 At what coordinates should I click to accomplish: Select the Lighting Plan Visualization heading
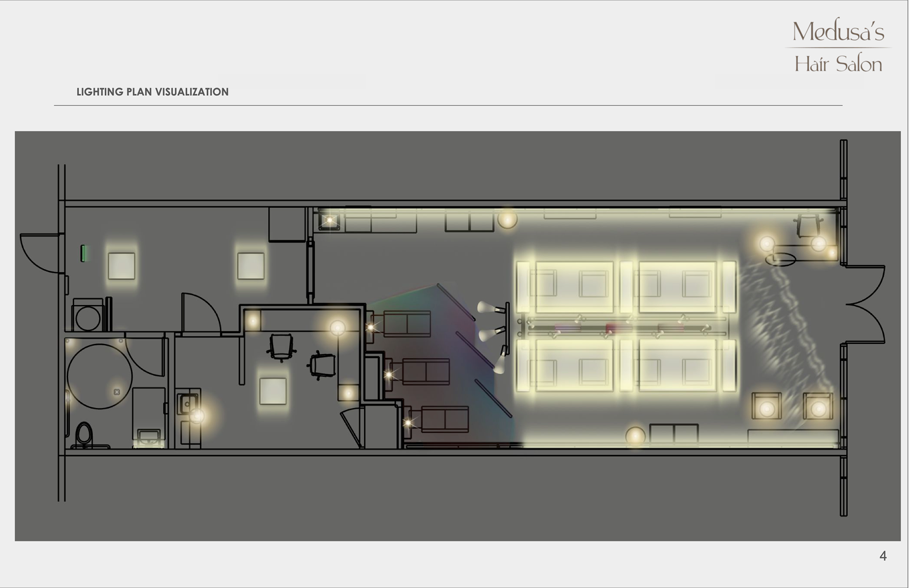152,92
